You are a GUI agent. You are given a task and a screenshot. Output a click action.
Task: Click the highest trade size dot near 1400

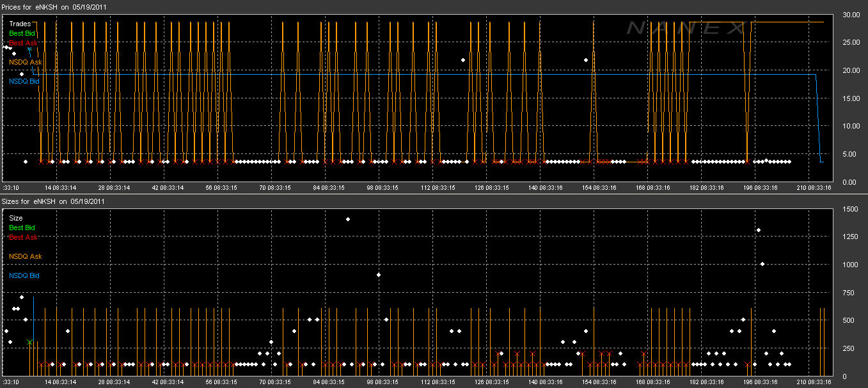(348, 219)
